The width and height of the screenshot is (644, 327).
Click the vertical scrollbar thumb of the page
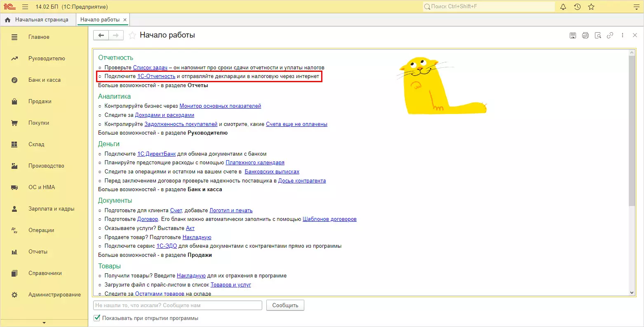pyautogui.click(x=632, y=130)
